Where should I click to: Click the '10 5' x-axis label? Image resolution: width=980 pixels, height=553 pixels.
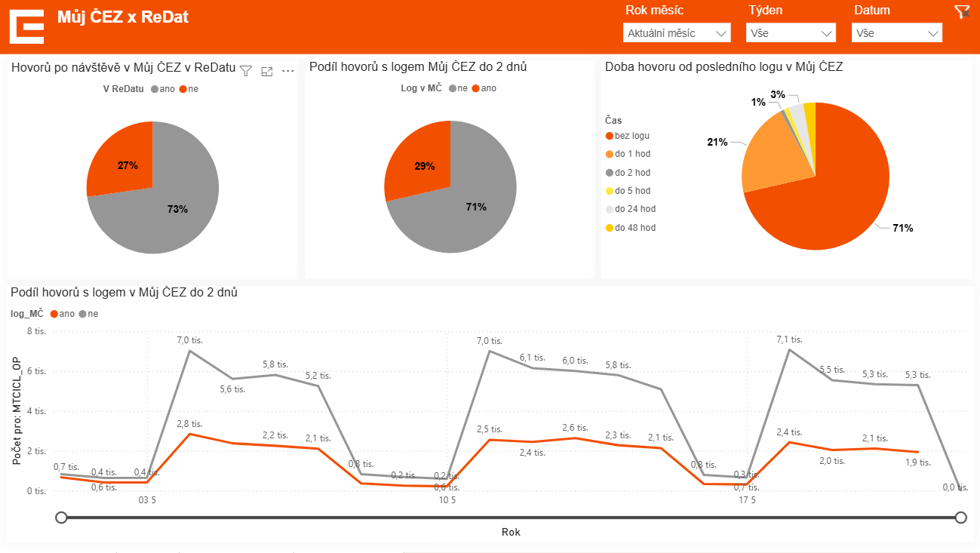click(x=447, y=499)
